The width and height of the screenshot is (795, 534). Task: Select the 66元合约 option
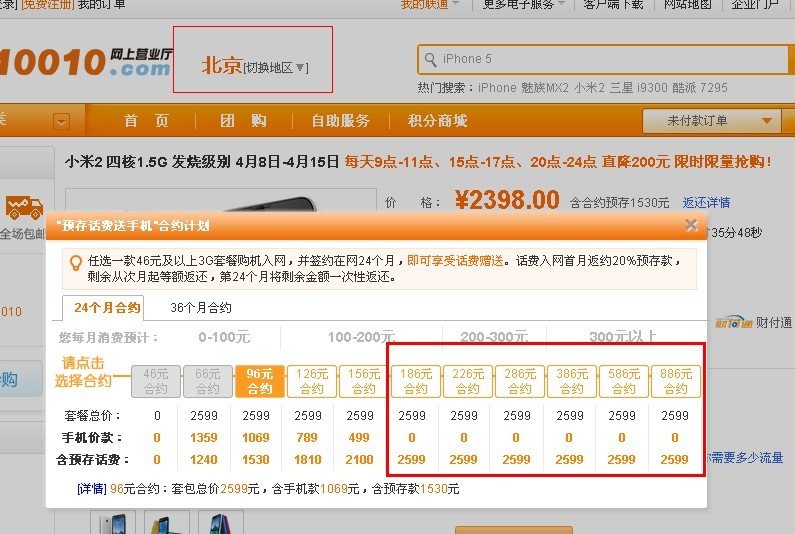[x=208, y=381]
